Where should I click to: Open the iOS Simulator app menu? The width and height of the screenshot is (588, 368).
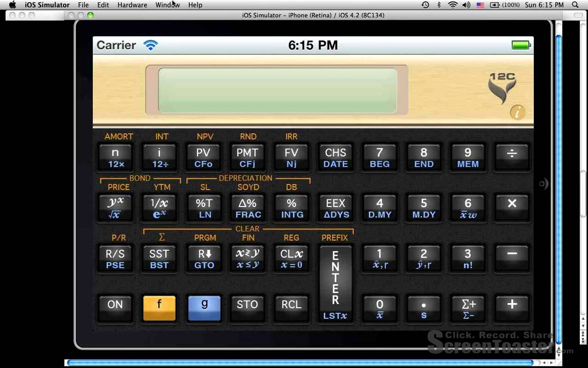[x=47, y=5]
